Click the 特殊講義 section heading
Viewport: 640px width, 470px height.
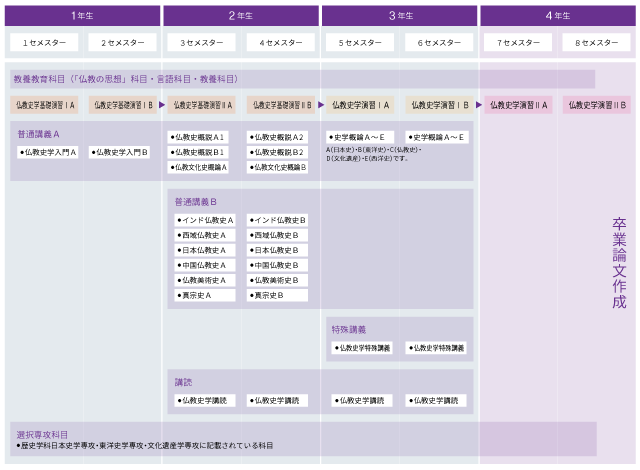[x=349, y=329]
